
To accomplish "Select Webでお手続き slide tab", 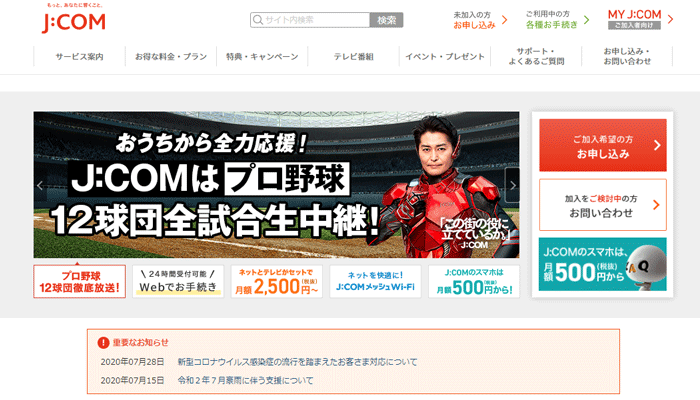I will pyautogui.click(x=178, y=282).
